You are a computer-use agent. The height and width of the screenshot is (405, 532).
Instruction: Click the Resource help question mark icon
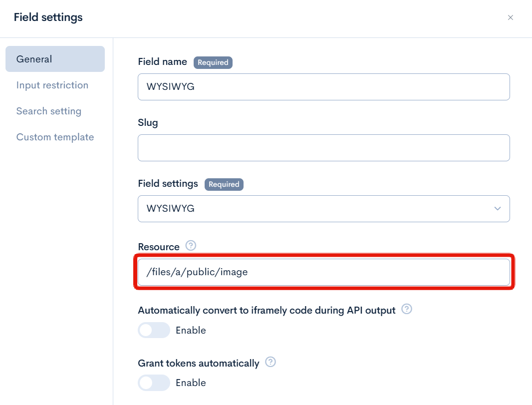point(191,246)
